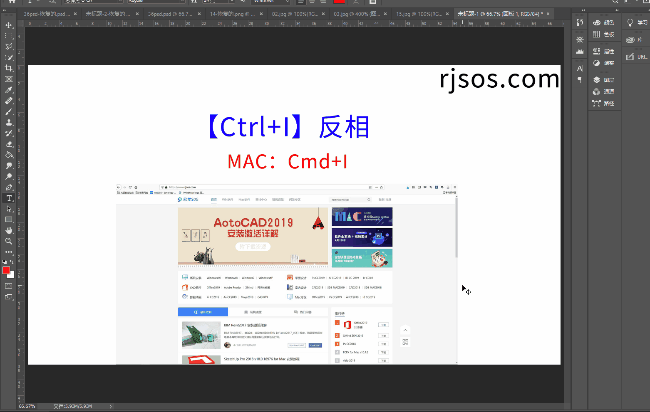Open the white background color picker
650x412 pixels.
[x=12, y=276]
